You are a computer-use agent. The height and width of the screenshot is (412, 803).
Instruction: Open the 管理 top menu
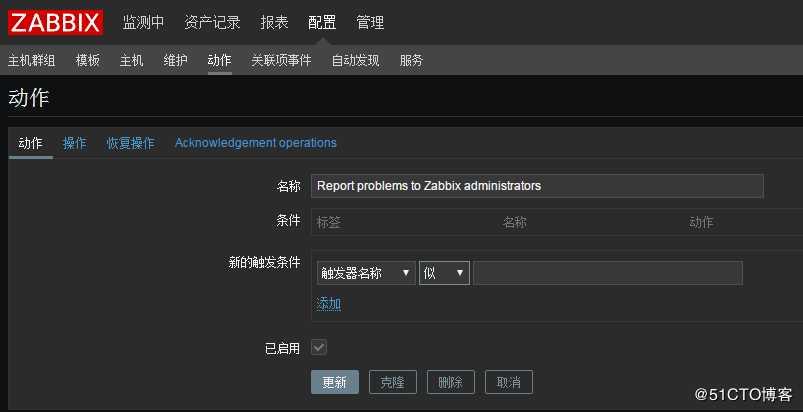click(x=370, y=23)
